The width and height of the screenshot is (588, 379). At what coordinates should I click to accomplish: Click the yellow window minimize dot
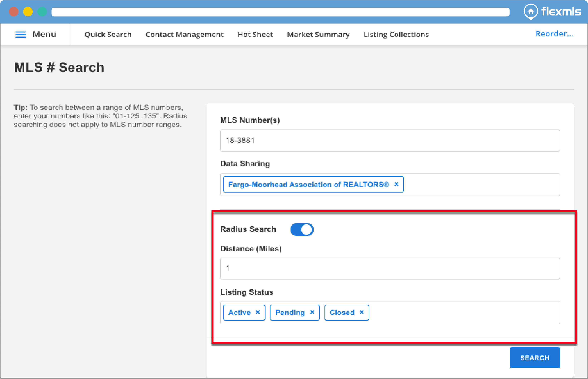(x=28, y=12)
